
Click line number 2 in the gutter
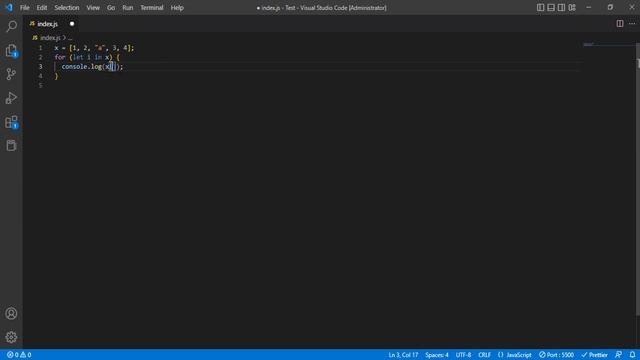(x=40, y=57)
